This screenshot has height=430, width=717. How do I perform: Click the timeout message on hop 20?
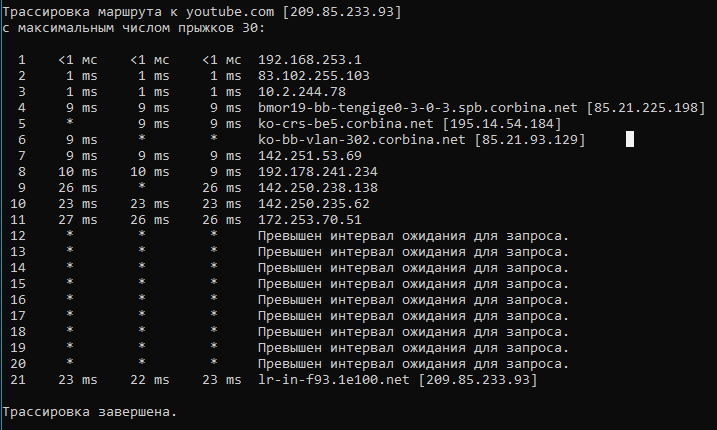412,363
